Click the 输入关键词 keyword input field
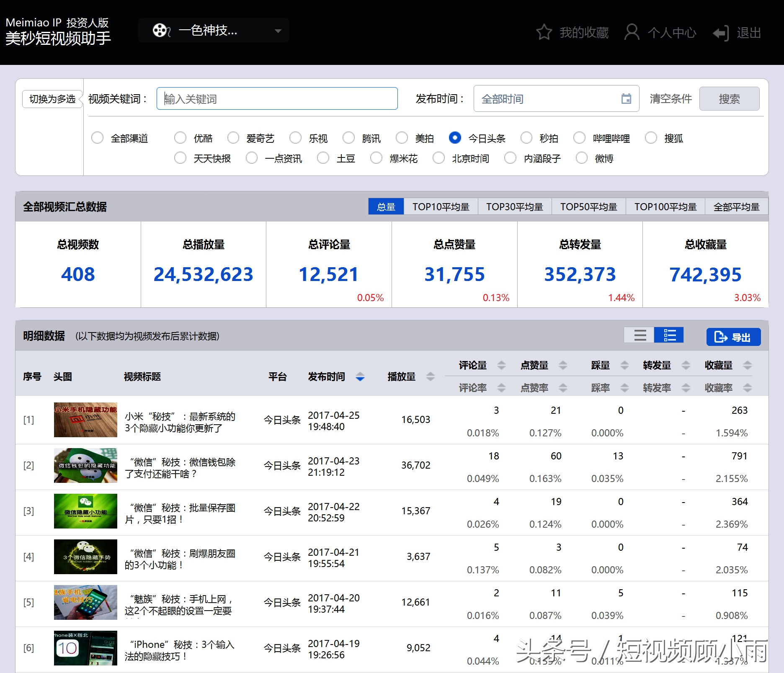The image size is (784, 673). [x=276, y=98]
